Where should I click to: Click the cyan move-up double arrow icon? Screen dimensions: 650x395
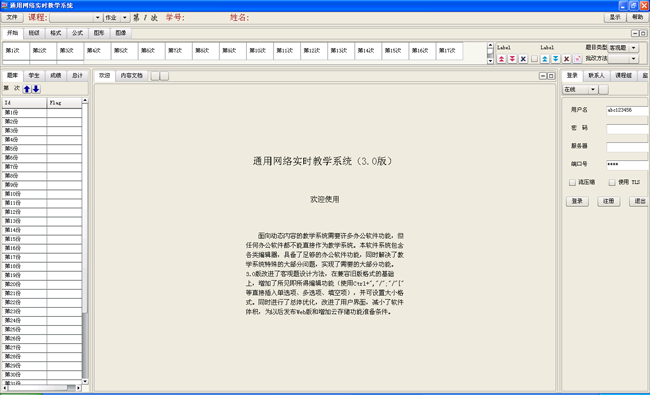[545, 59]
